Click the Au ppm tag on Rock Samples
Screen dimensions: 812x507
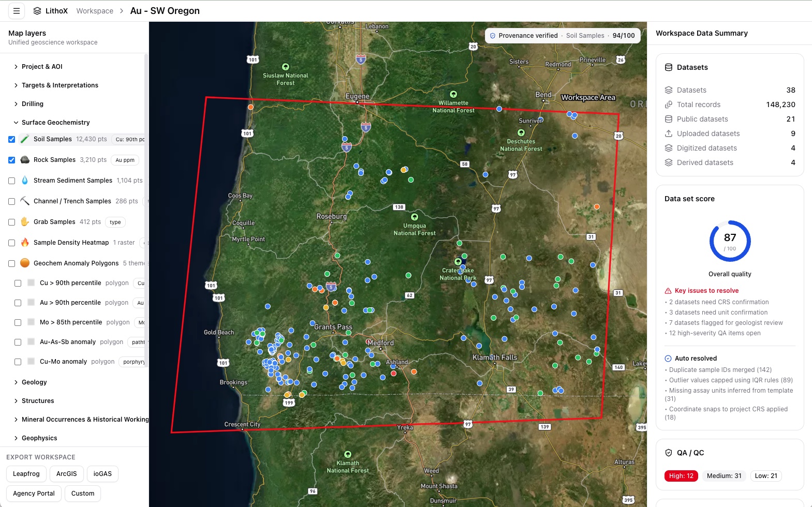tap(125, 160)
